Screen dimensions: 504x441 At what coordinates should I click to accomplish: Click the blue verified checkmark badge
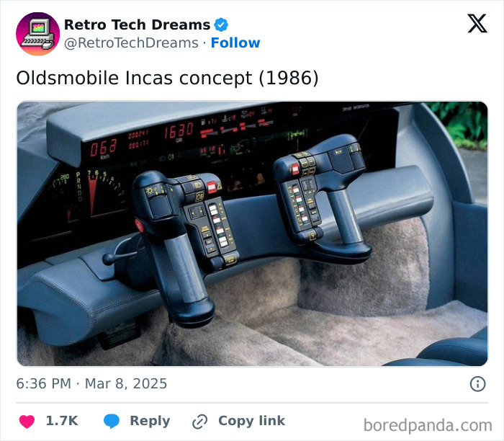point(221,24)
